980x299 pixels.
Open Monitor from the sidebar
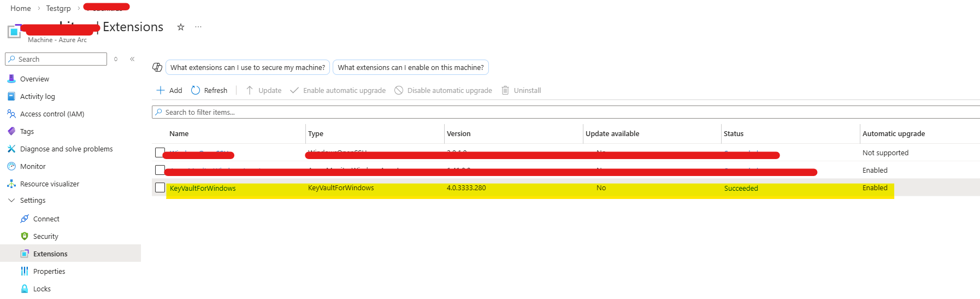[x=33, y=166]
